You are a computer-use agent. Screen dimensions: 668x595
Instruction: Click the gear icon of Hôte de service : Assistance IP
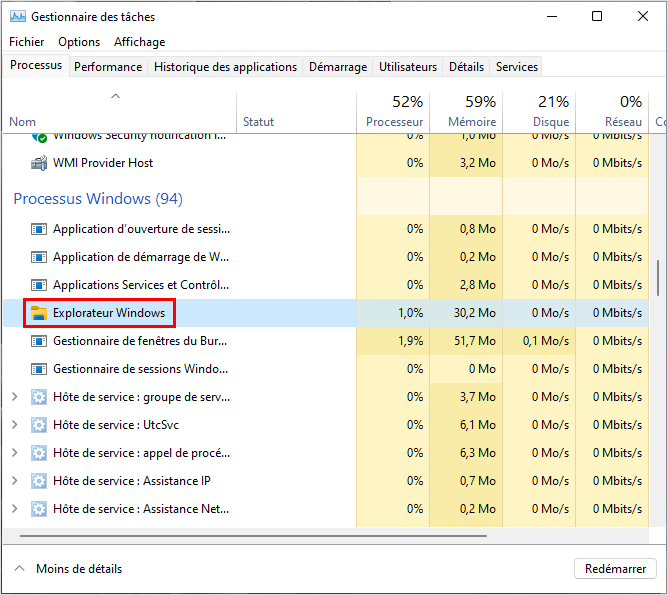[39, 481]
